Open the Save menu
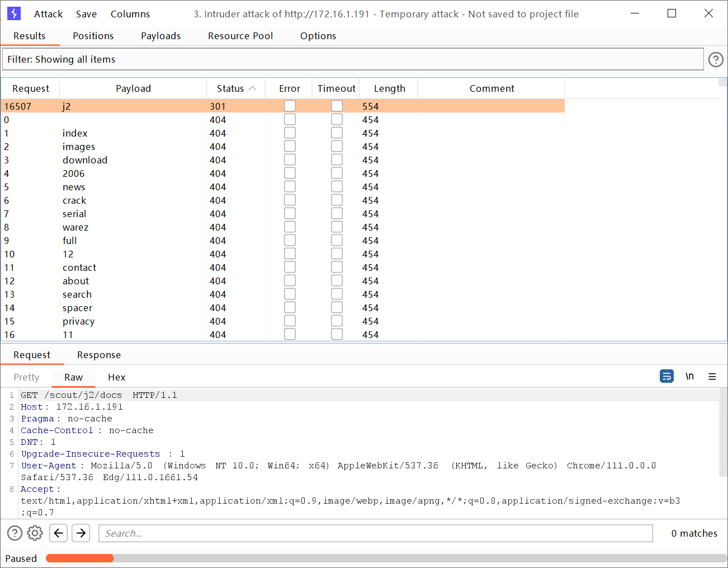This screenshot has width=728, height=568. (86, 14)
